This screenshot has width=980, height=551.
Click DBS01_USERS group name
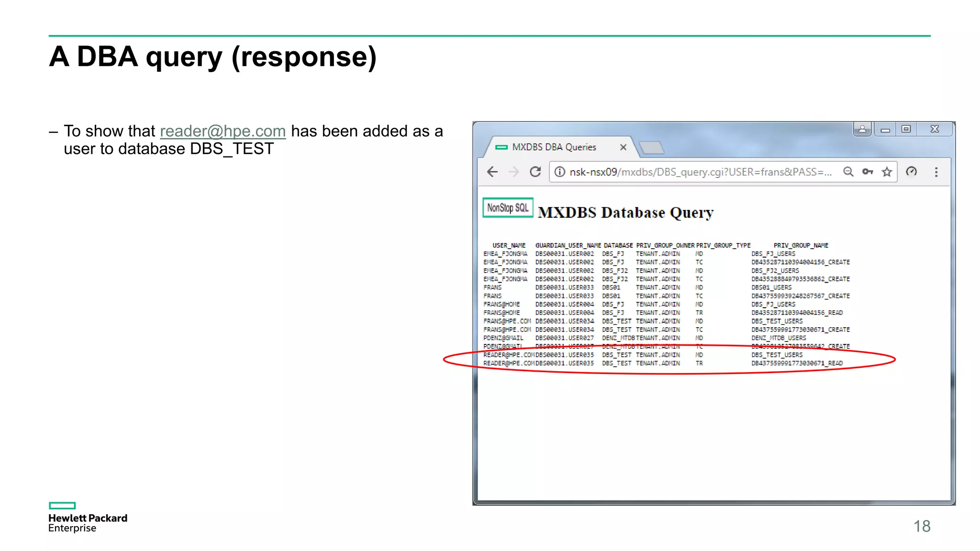click(771, 287)
